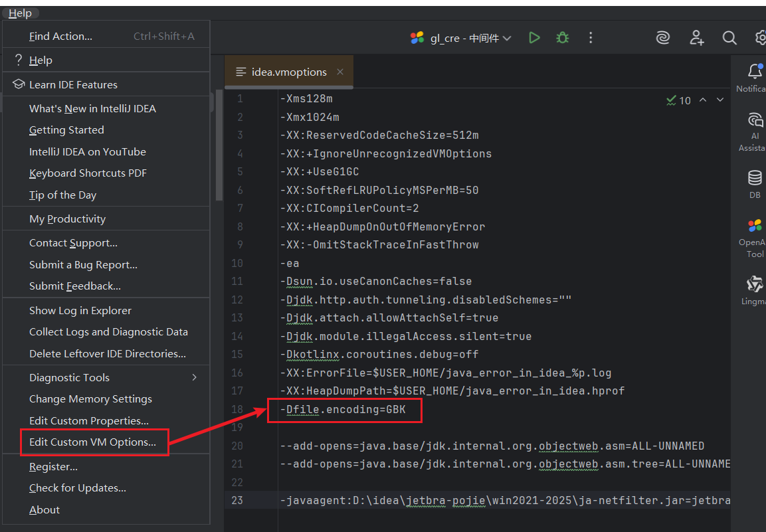Open the three-dot more actions menu
The image size is (766, 532).
(591, 38)
